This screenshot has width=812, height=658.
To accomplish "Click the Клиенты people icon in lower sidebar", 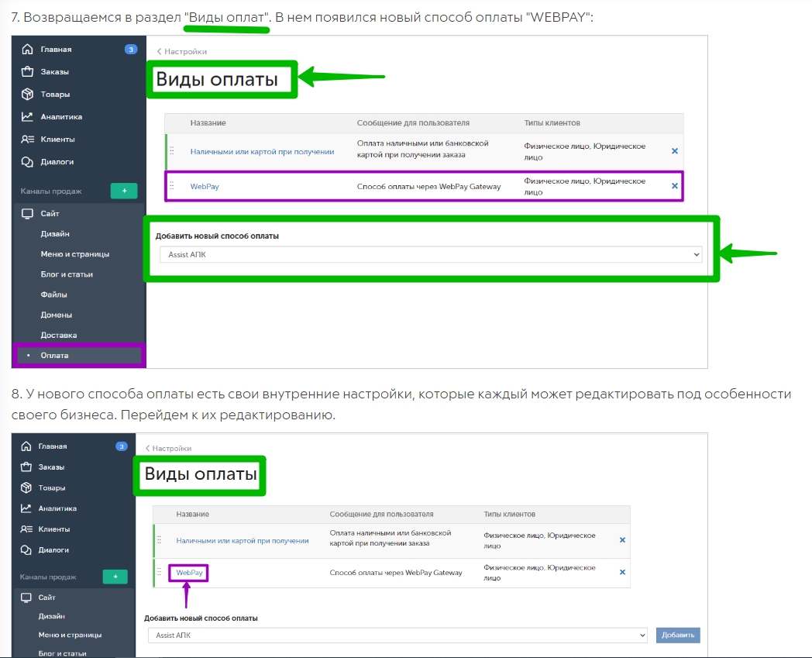I will coord(26,529).
